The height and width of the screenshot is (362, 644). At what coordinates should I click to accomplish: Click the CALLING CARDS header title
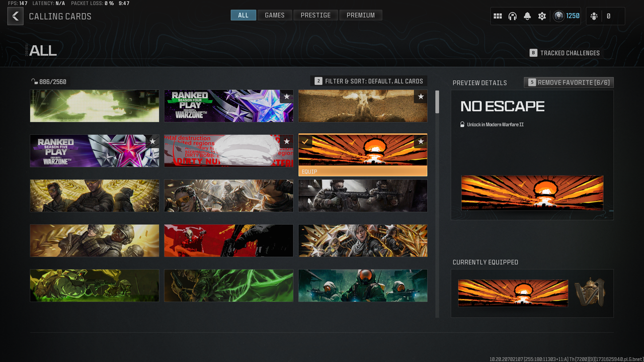[x=60, y=16]
